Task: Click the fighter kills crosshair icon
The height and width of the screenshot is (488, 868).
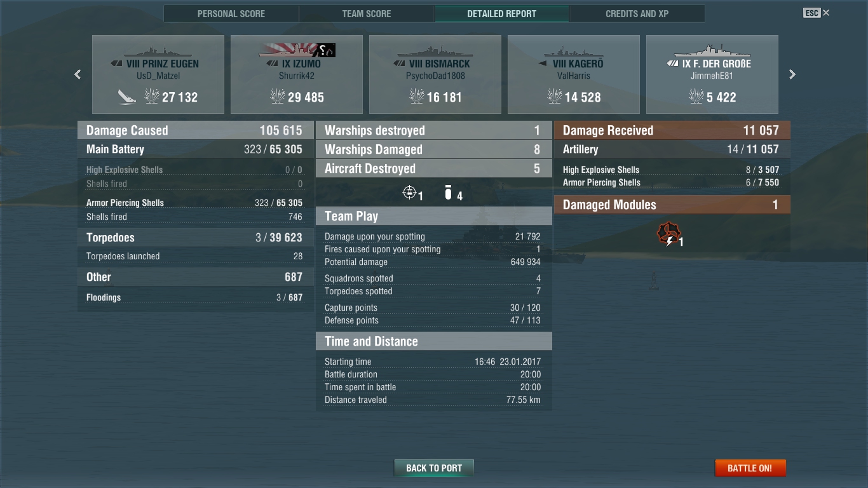Action: pyautogui.click(x=409, y=193)
